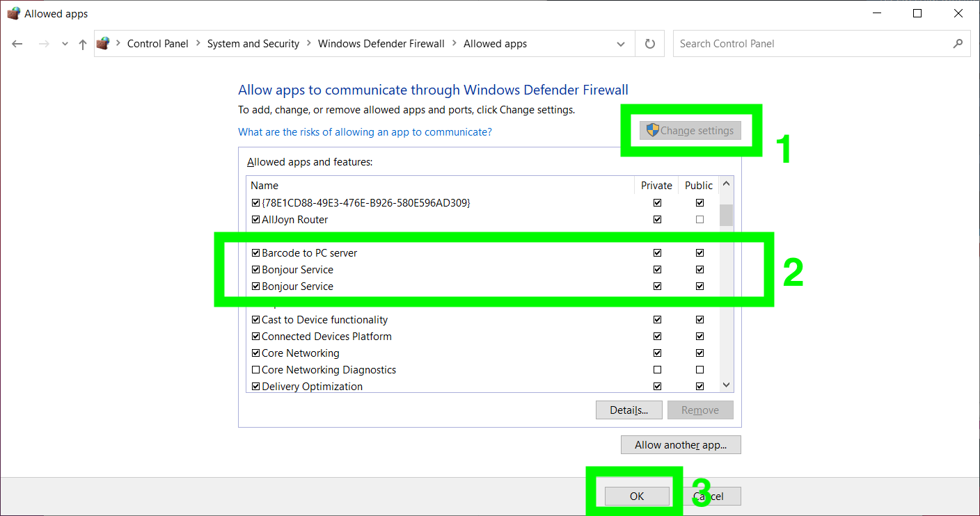The width and height of the screenshot is (980, 516).
Task: Click the vertical scrollbar thumb
Action: point(726,215)
